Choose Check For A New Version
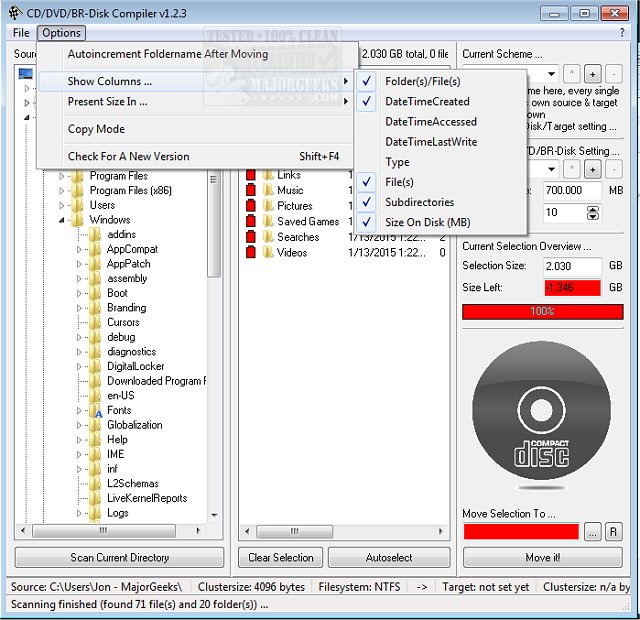Screen dimensions: 640x620 click(196, 156)
